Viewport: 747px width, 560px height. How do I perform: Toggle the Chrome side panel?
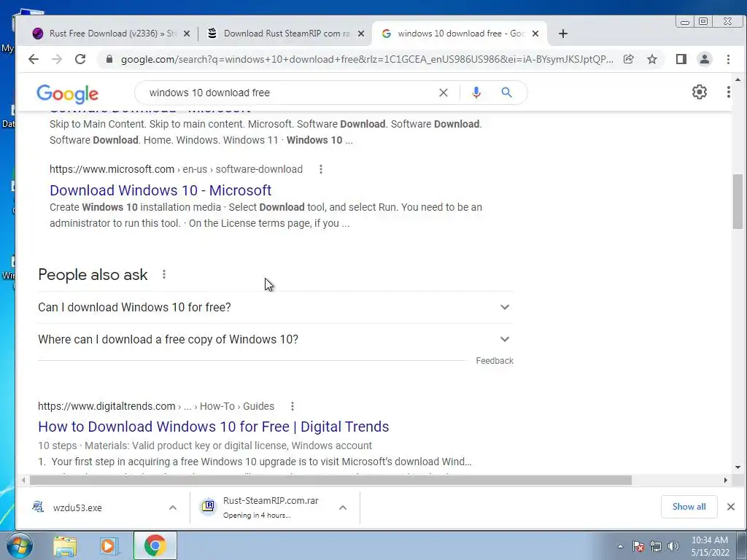(681, 59)
